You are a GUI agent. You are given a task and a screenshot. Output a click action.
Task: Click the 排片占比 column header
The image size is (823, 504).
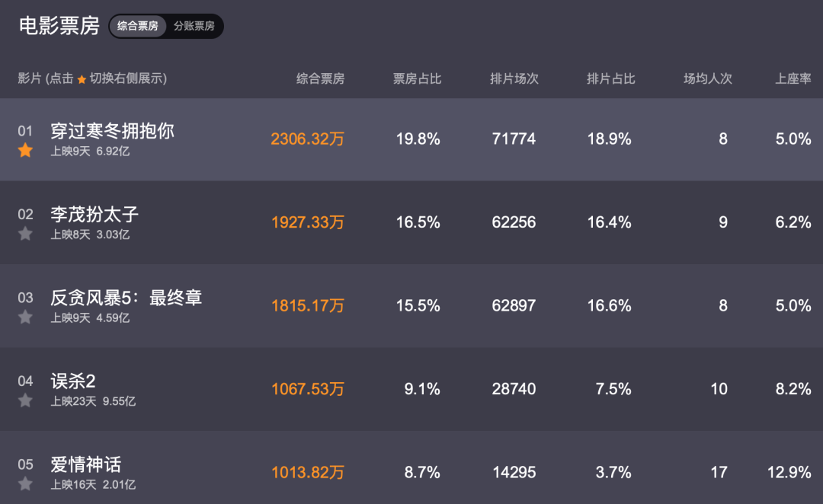pos(611,78)
